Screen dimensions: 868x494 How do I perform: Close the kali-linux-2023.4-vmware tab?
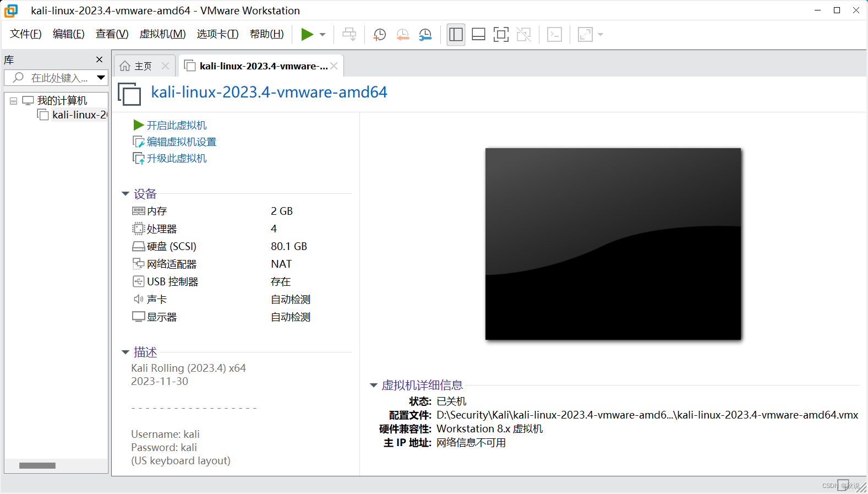click(x=334, y=66)
